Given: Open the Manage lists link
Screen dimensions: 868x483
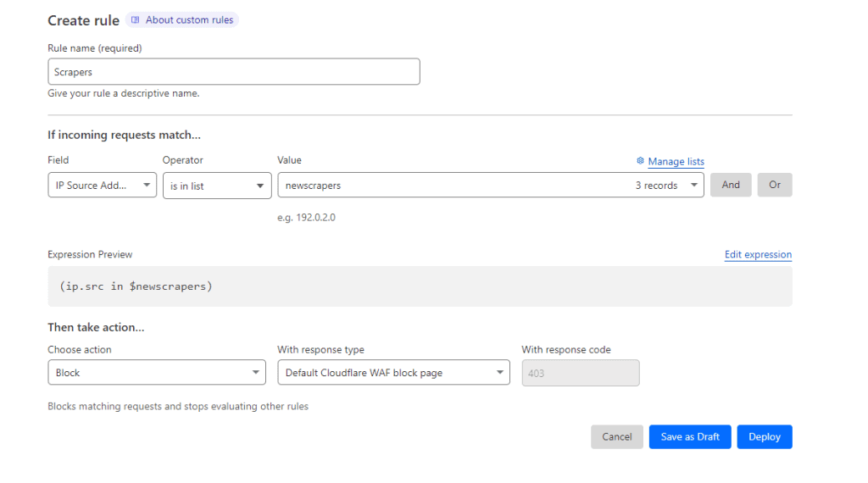Looking at the screenshot, I should [676, 162].
